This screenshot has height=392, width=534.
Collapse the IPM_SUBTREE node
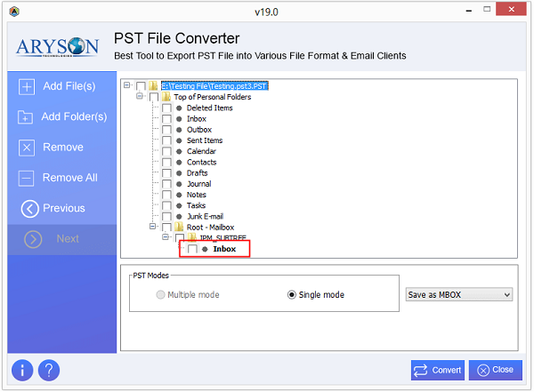tap(166, 236)
